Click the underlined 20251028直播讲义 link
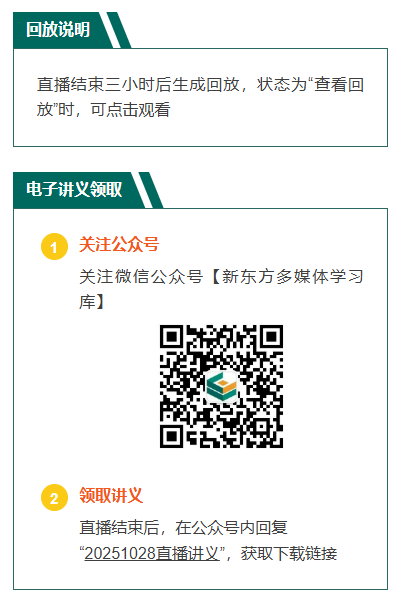404x603 pixels. click(x=152, y=554)
